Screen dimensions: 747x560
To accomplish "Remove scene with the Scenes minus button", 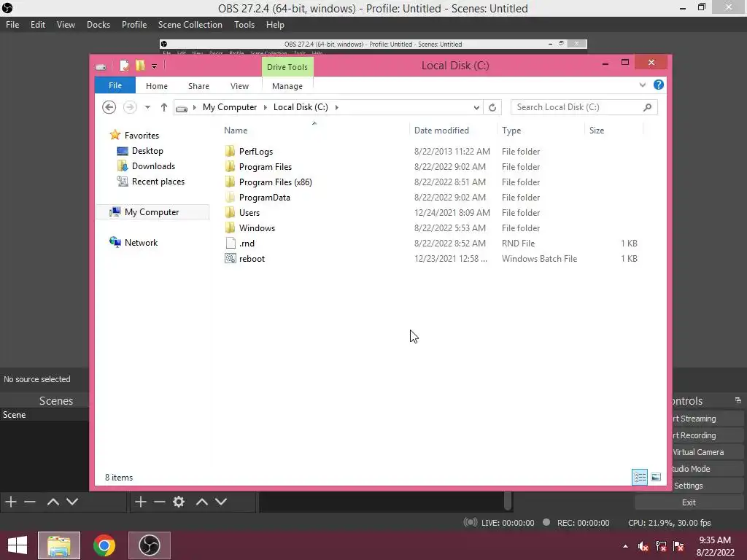I will point(30,502).
